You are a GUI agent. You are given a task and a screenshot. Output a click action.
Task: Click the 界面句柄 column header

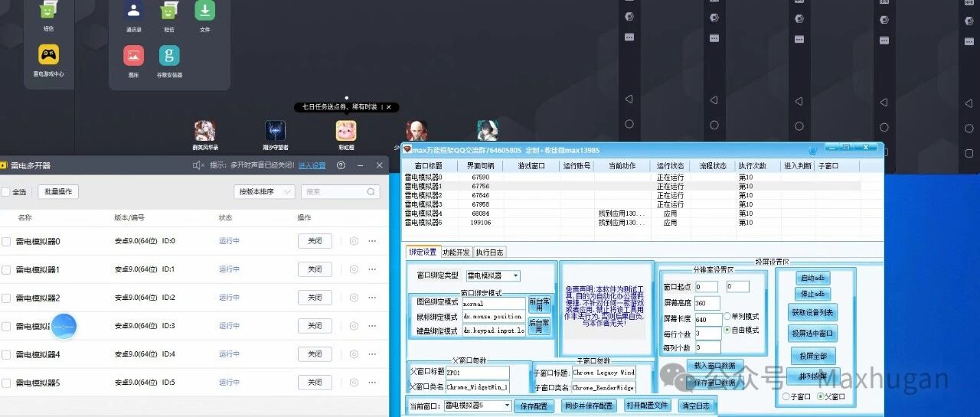pos(481,165)
